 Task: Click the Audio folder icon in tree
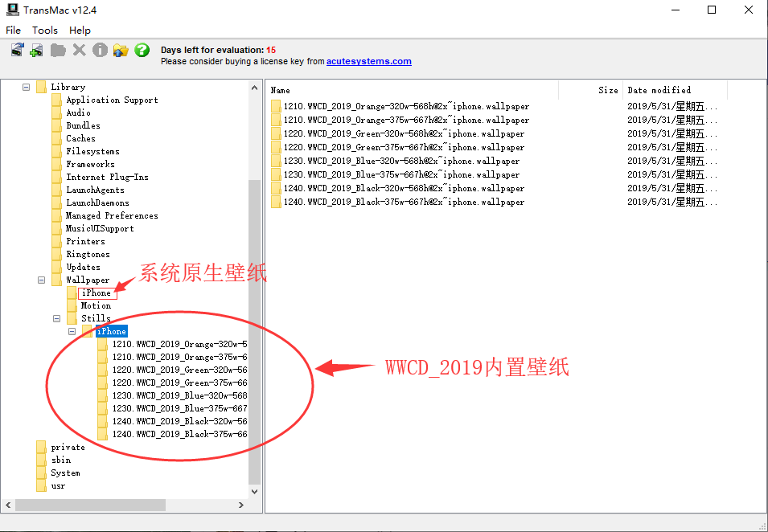coord(57,113)
